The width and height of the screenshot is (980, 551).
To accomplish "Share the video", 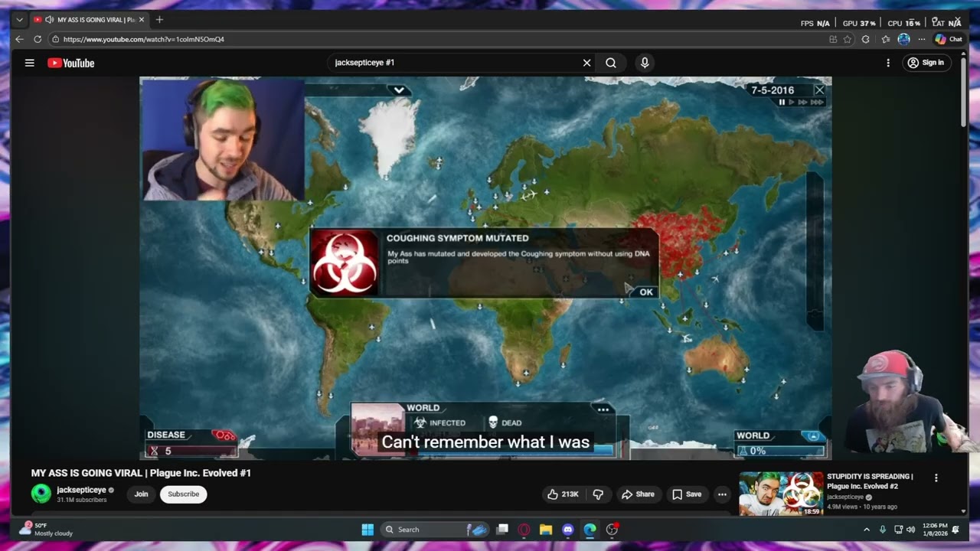I will (x=638, y=494).
